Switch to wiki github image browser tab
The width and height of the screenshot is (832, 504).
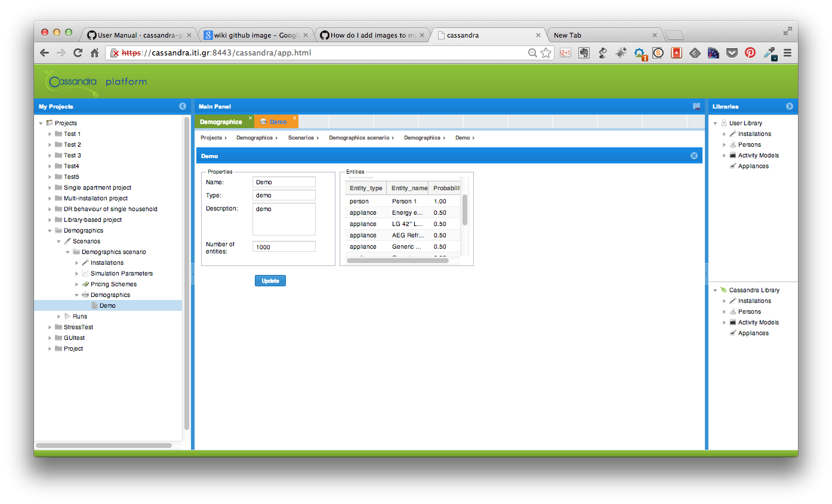[x=257, y=35]
